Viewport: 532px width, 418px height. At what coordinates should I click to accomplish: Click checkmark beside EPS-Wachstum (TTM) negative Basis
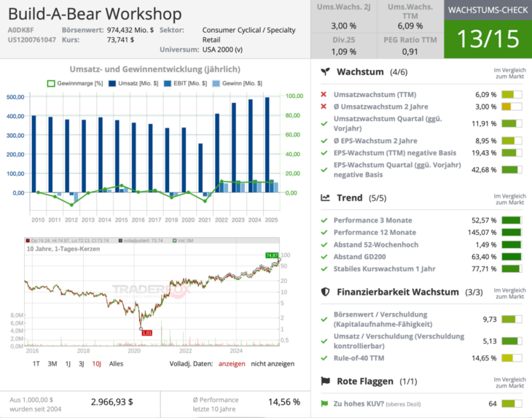pyautogui.click(x=324, y=152)
